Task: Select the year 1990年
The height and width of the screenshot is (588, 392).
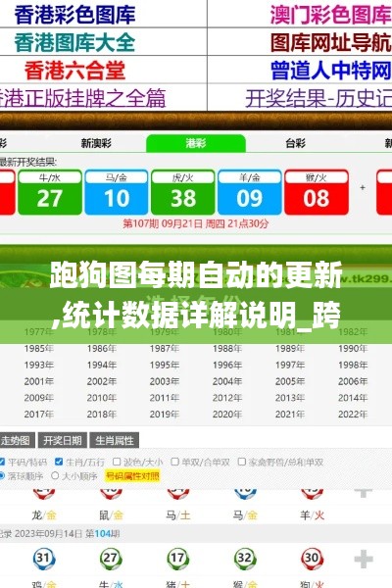Action: pyautogui.click(x=353, y=349)
